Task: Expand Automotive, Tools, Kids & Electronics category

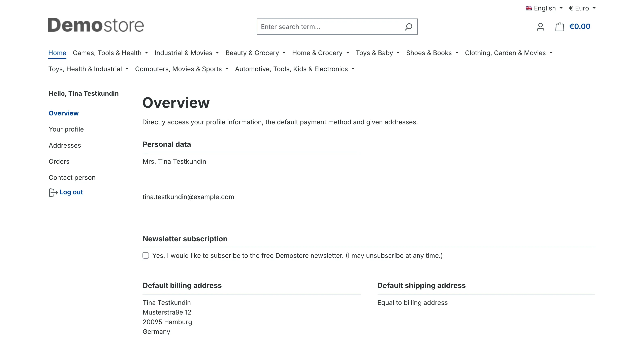Action: (295, 69)
